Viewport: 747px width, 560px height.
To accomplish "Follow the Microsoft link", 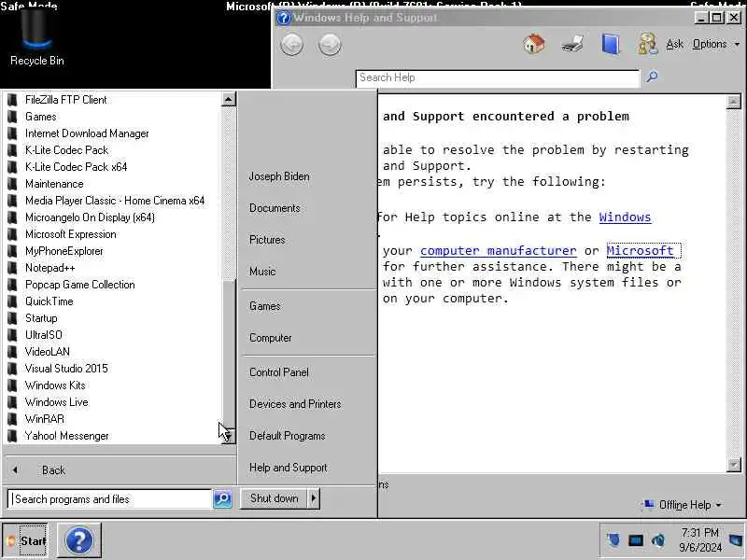I will pyautogui.click(x=640, y=250).
